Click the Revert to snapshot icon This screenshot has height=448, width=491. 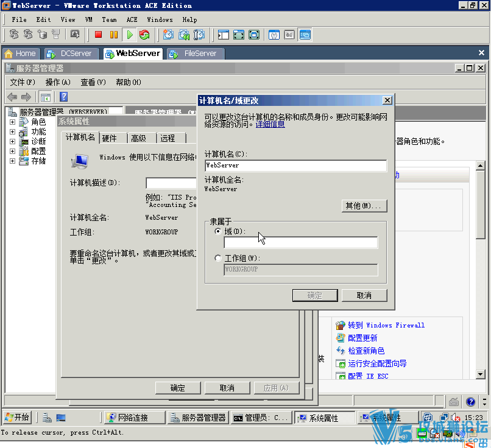pyautogui.click(x=184, y=35)
